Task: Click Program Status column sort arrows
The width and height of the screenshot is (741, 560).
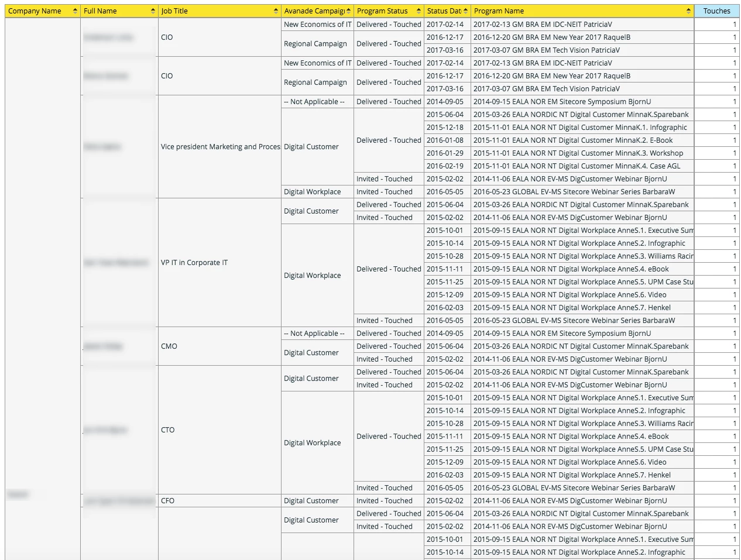Action: (x=418, y=11)
